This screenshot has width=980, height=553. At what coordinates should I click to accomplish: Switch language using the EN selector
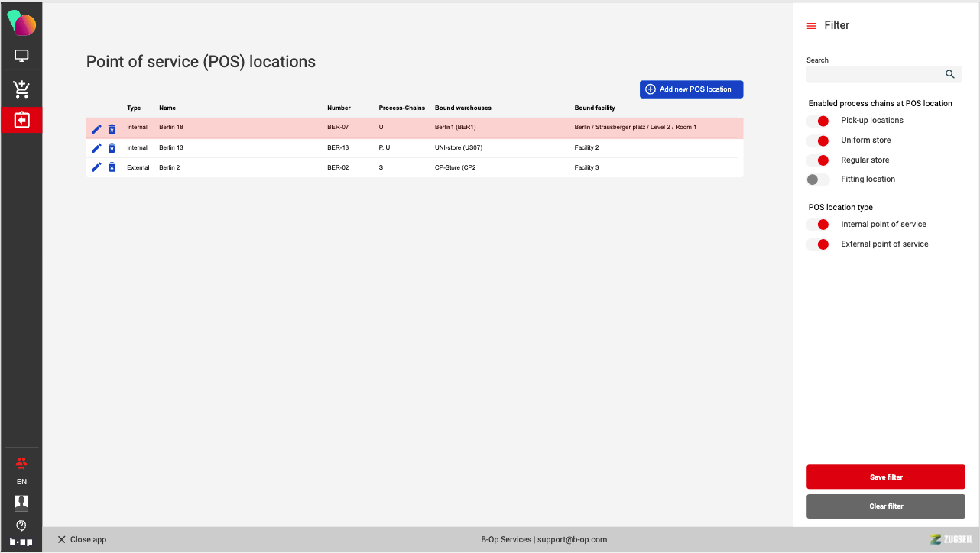tap(21, 482)
